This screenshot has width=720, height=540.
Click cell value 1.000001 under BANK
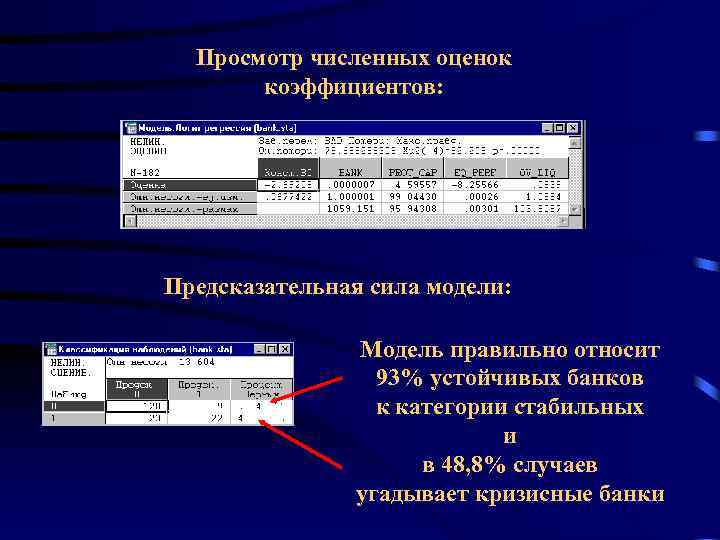click(350, 197)
